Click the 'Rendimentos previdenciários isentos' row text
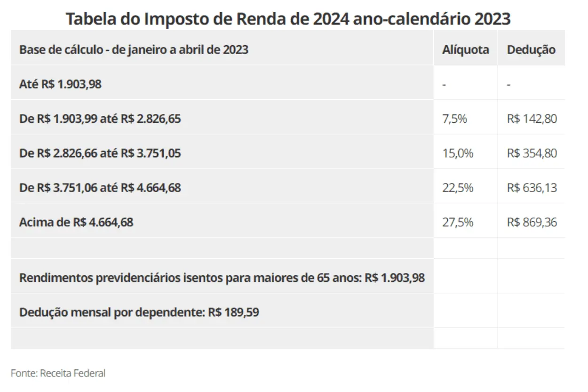Screen dimensions: 588x392 222,278
